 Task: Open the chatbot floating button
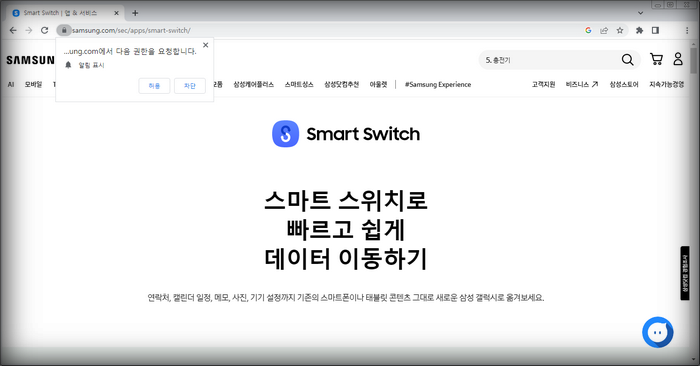coord(658,333)
